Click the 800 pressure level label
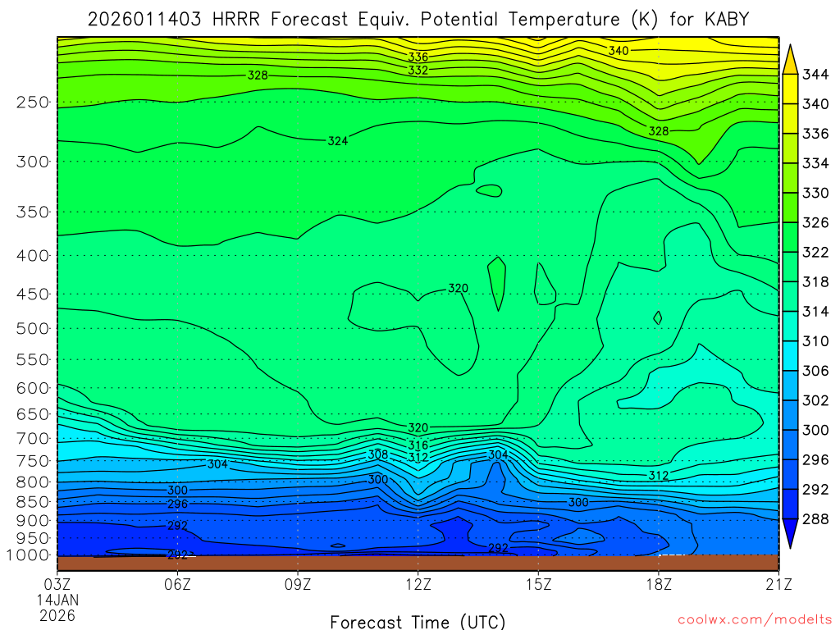Screen dimensions: 840x630 coord(33,482)
